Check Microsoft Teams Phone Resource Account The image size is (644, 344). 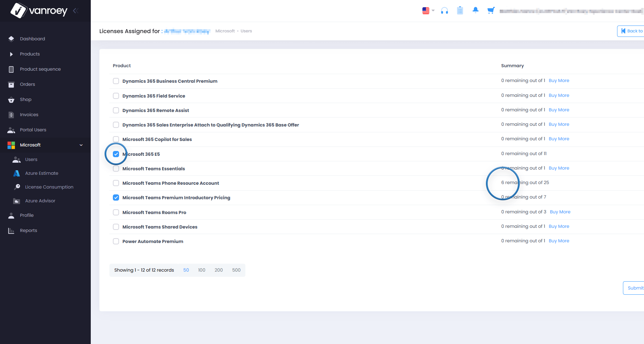[116, 183]
